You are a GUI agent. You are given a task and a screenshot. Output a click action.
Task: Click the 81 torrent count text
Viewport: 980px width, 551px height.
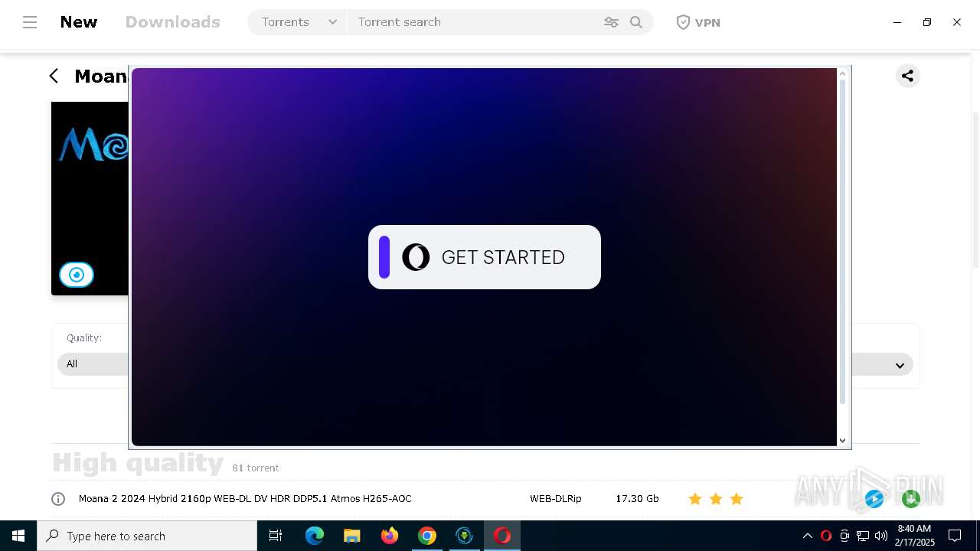click(x=256, y=468)
